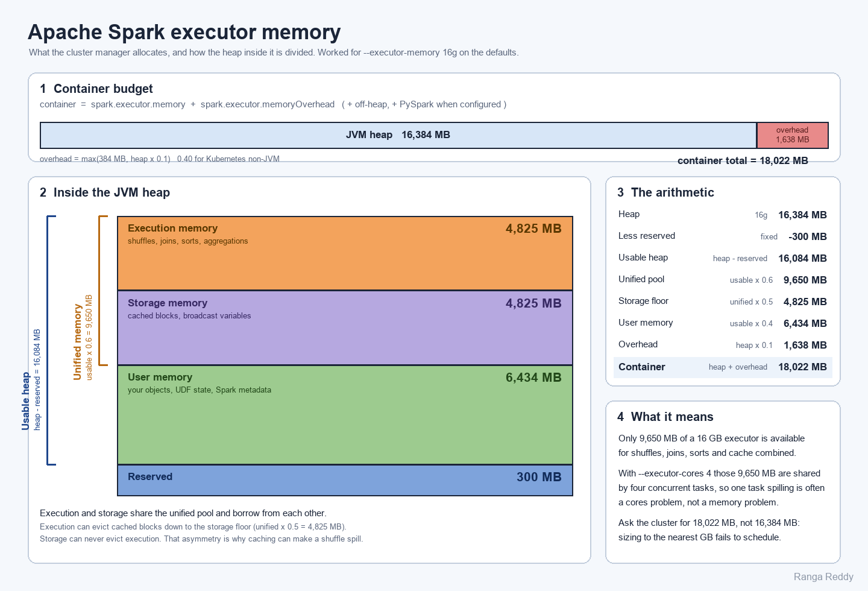Click 'container total = 18,022 MB' text
This screenshot has width=868, height=591.
[x=743, y=160]
